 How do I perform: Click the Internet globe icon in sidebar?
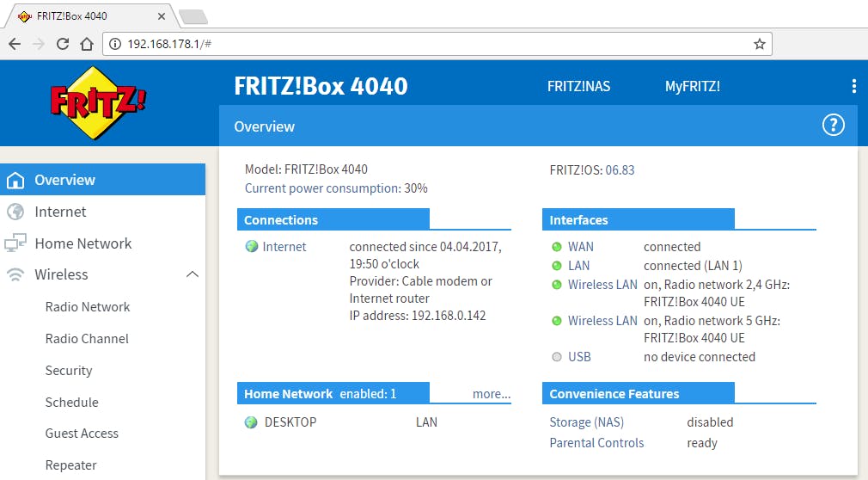(15, 212)
